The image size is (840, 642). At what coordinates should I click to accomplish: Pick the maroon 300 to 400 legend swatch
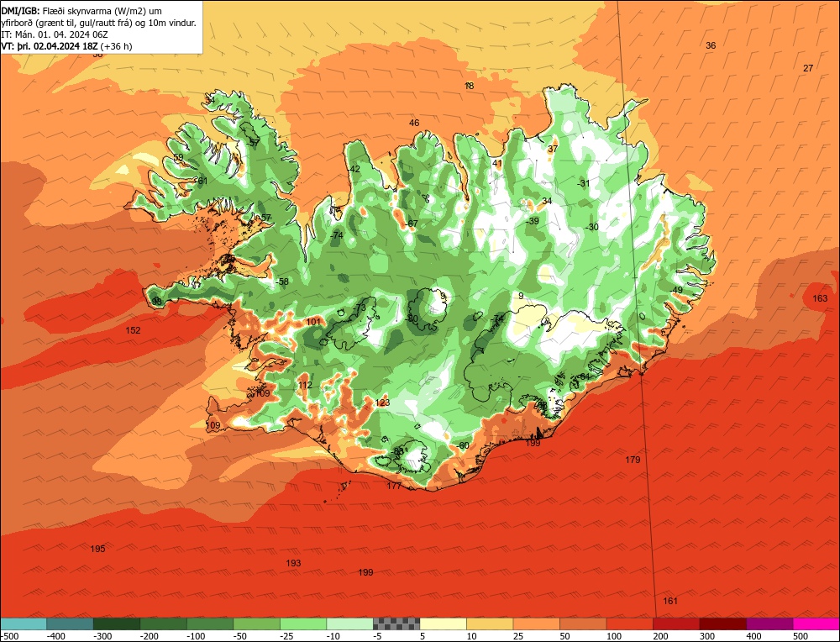tap(722, 624)
